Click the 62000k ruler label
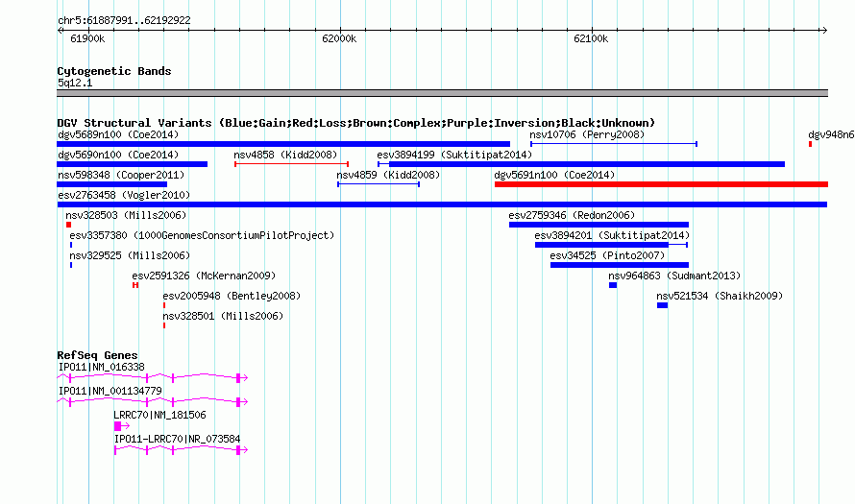This screenshot has height=504, width=855. click(x=339, y=38)
